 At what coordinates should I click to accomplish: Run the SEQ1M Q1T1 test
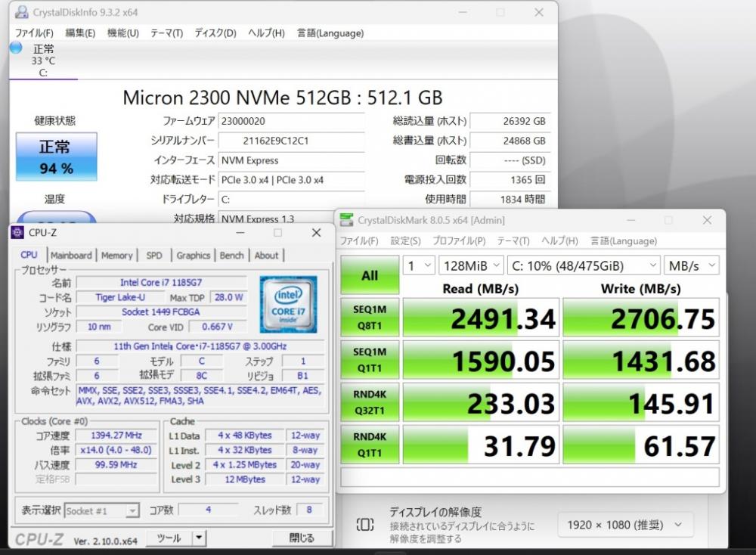370,360
